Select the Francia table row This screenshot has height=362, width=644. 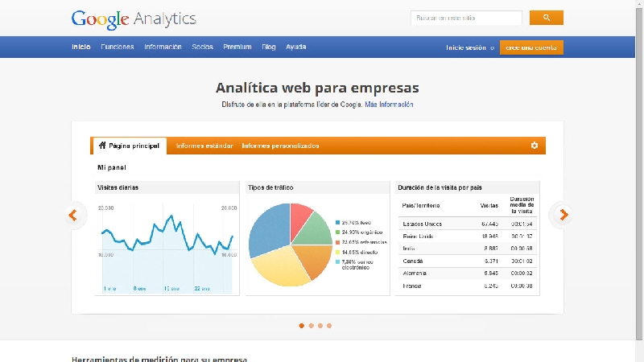click(x=468, y=286)
